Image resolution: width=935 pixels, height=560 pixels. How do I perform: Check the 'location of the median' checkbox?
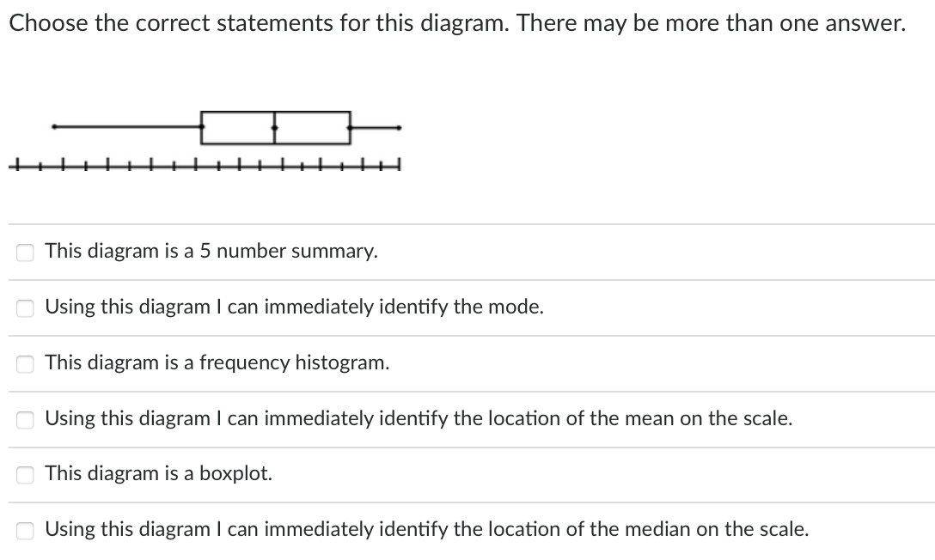coord(25,530)
